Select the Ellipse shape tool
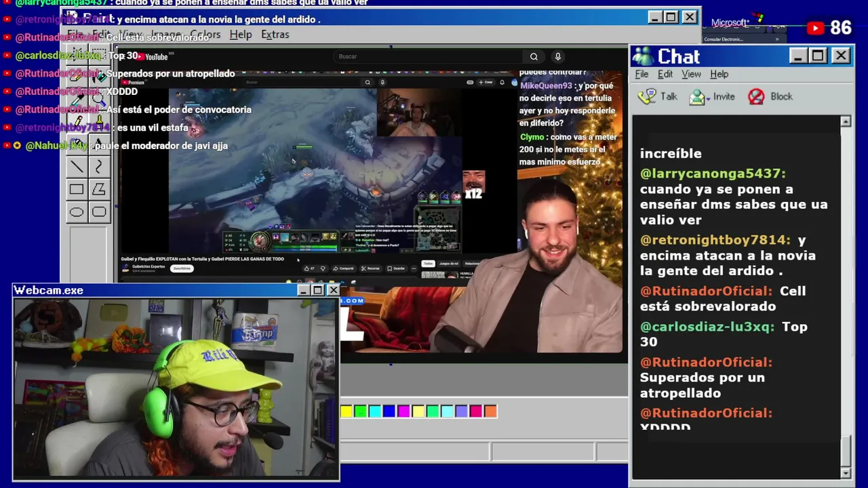This screenshot has height=488, width=868. [x=76, y=213]
